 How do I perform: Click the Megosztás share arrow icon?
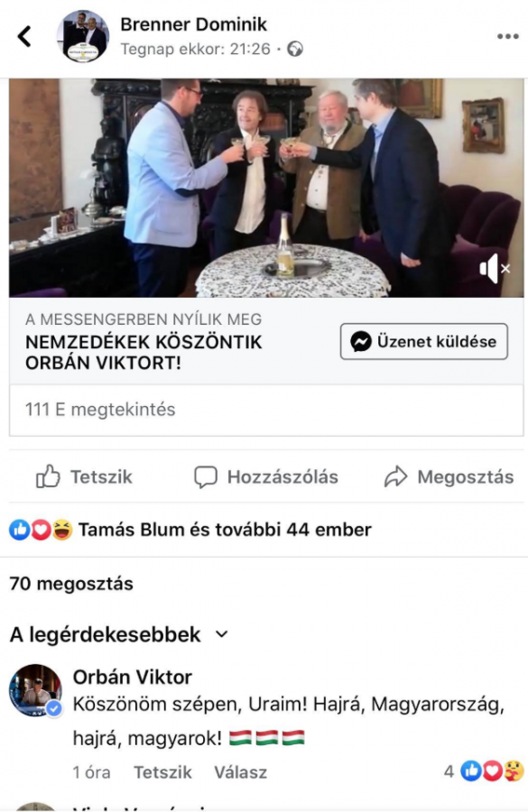pyautogui.click(x=396, y=476)
